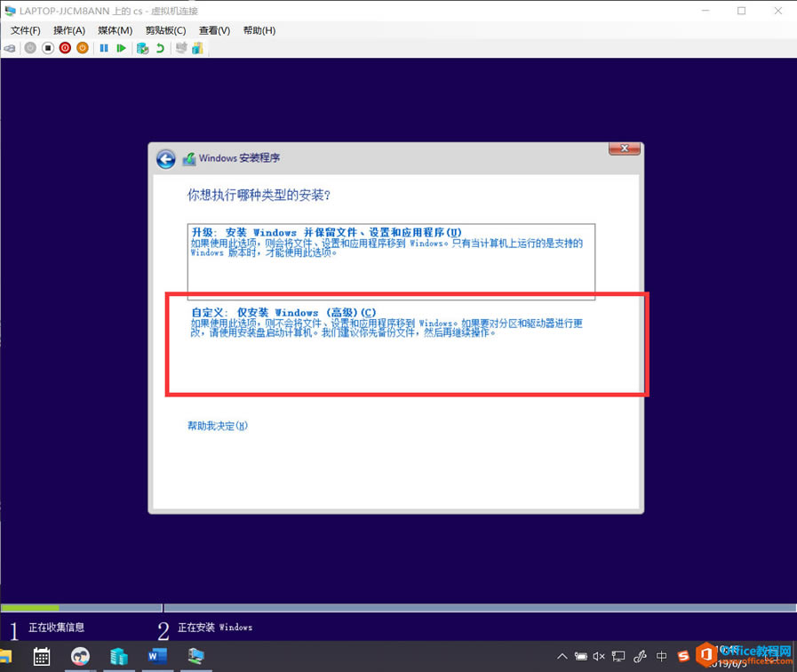
Task: Toggle the 中 input method indicator
Action: coord(661,656)
